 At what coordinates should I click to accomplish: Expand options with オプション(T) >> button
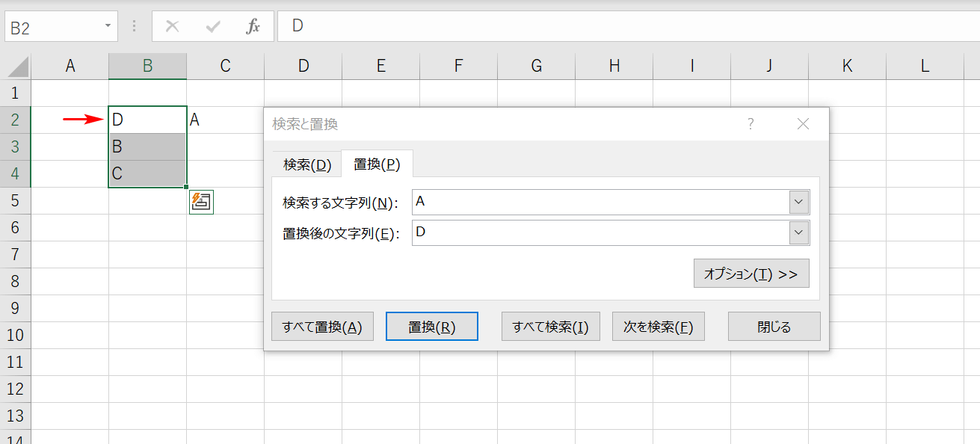tap(751, 274)
